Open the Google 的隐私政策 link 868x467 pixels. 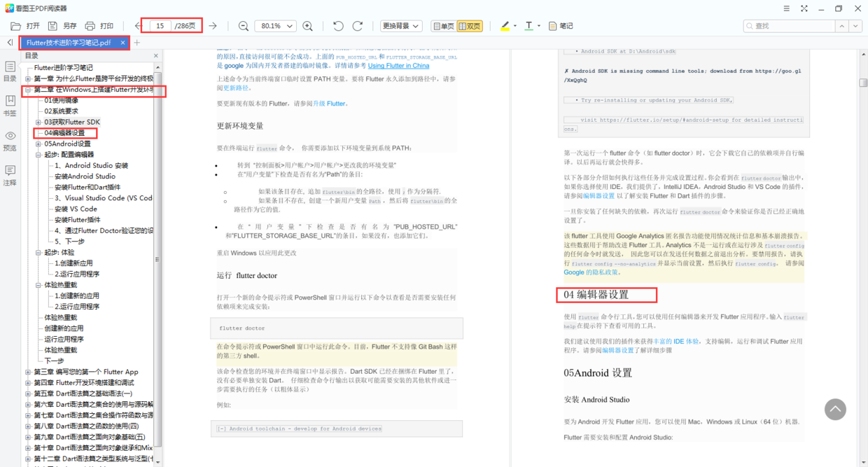tap(591, 272)
